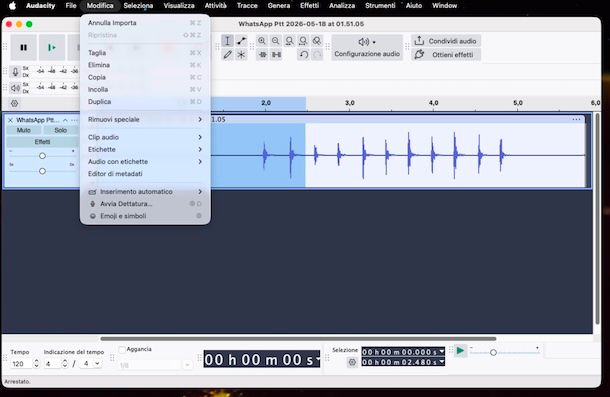
Task: Select the Selection (I-beam) tool
Action: tap(228, 41)
